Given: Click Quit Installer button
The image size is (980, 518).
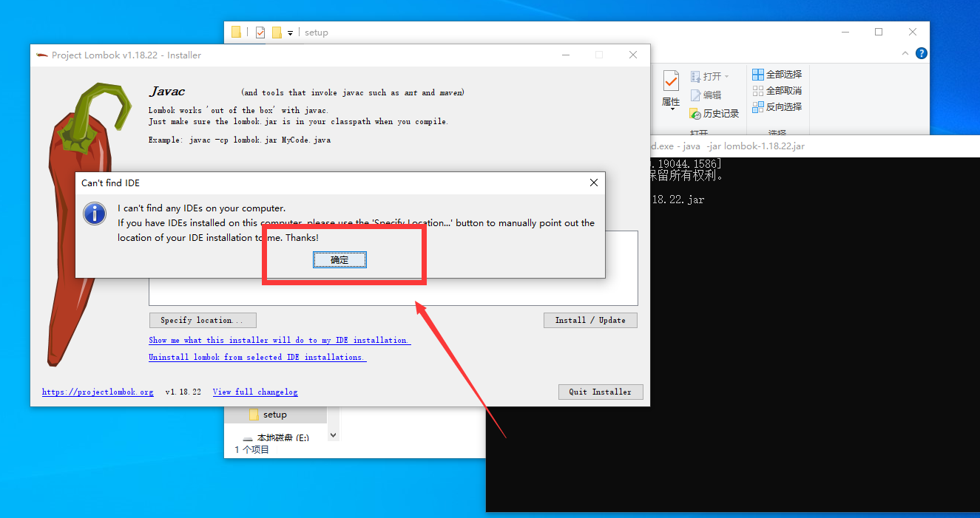Looking at the screenshot, I should [601, 392].
